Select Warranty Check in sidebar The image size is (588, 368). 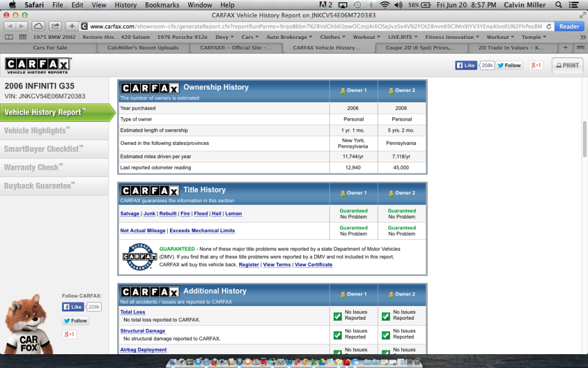[55, 167]
